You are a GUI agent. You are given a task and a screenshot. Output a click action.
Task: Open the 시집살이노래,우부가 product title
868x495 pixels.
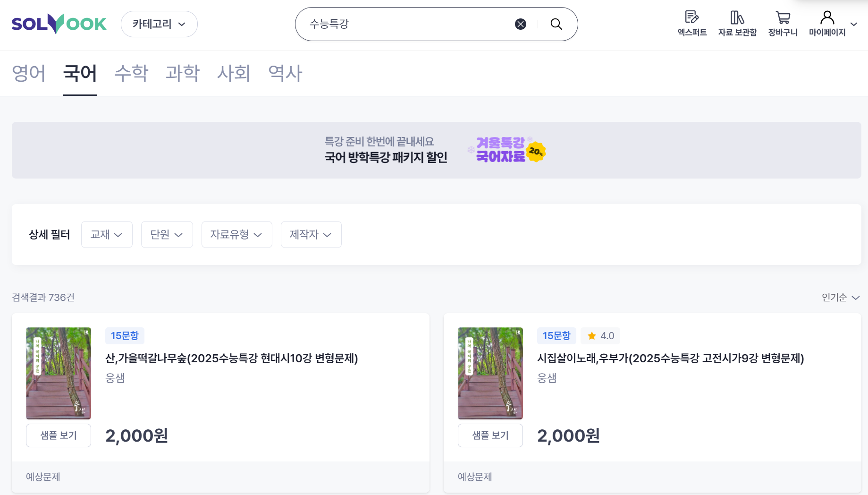pyautogui.click(x=670, y=358)
